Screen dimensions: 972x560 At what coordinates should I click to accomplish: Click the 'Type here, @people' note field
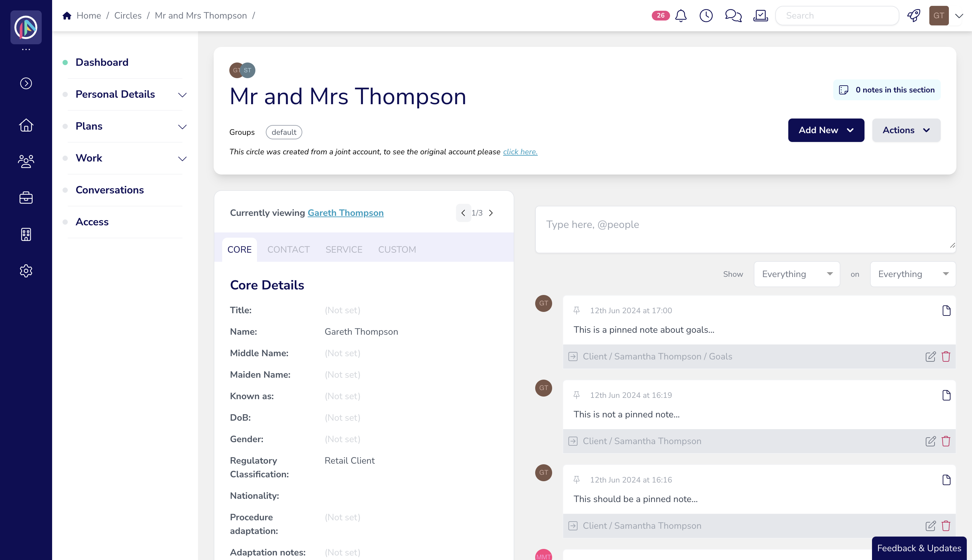pos(745,229)
